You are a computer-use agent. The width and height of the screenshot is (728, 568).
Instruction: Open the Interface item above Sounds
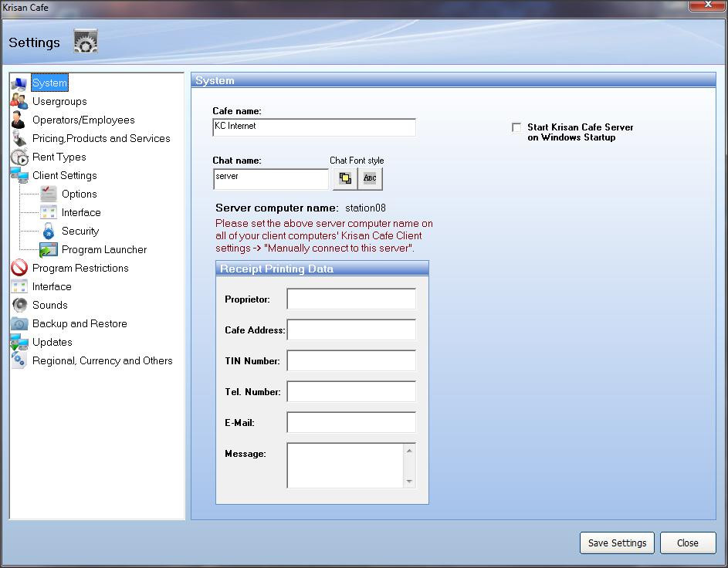tap(52, 287)
